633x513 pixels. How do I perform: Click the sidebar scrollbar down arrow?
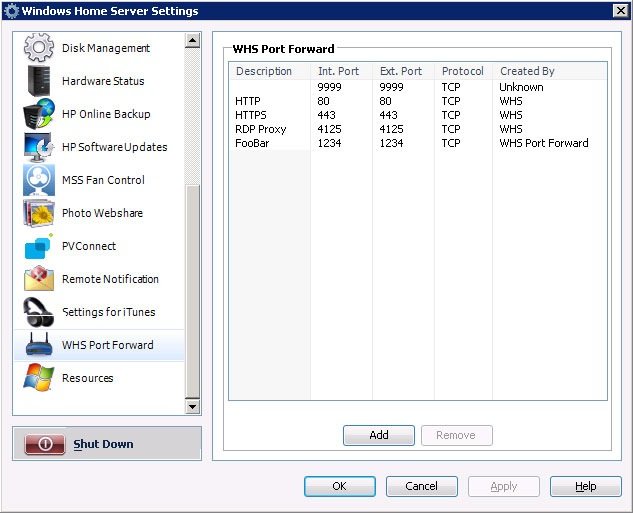tap(193, 406)
